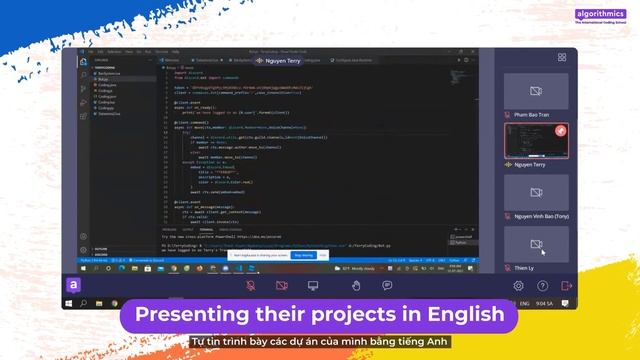Unmute the microphone in the meeting toolbar
Image resolution: width=640 pixels, height=360 pixels.
[251, 286]
